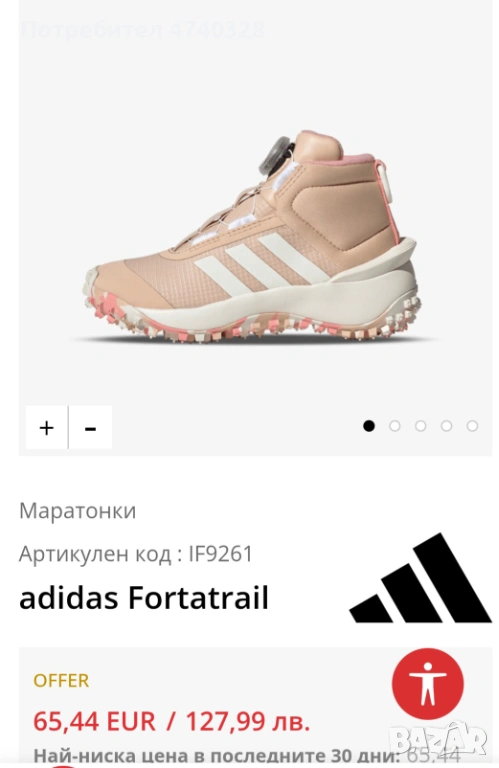Viewport: 499px width, 768px height.
Task: Click the Потребител 4740328 watermark text
Action: point(143,30)
